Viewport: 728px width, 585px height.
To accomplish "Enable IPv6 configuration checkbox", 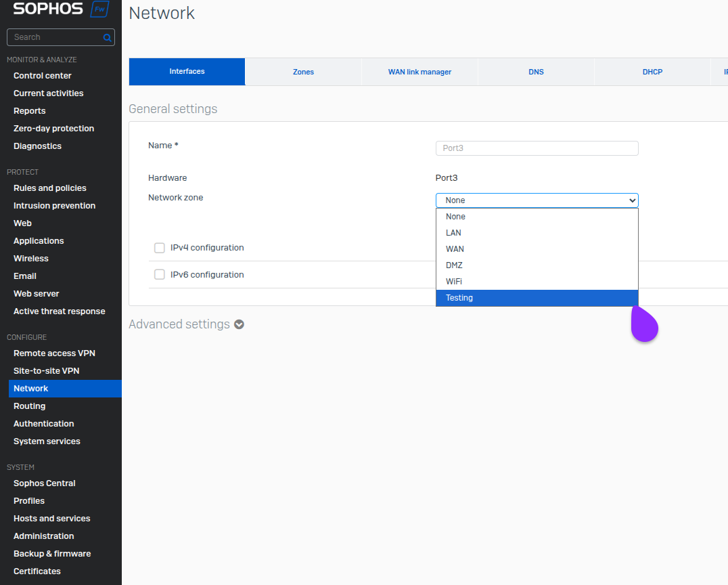I will [160, 275].
